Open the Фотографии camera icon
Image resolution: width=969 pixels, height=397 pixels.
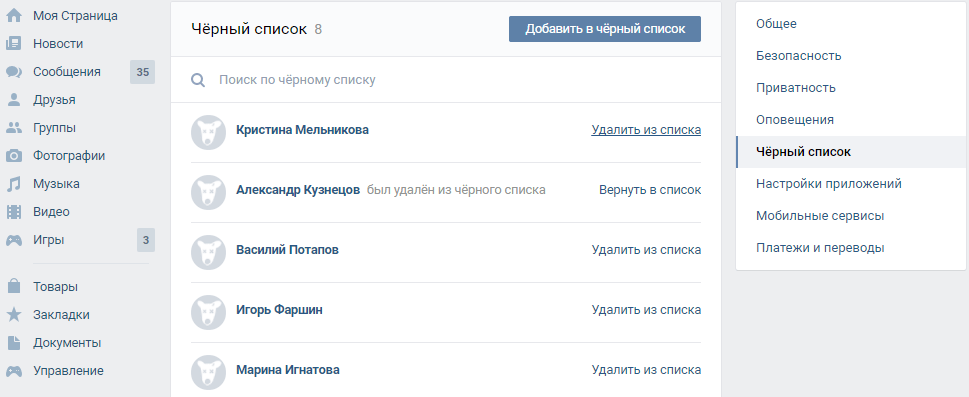tap(14, 156)
